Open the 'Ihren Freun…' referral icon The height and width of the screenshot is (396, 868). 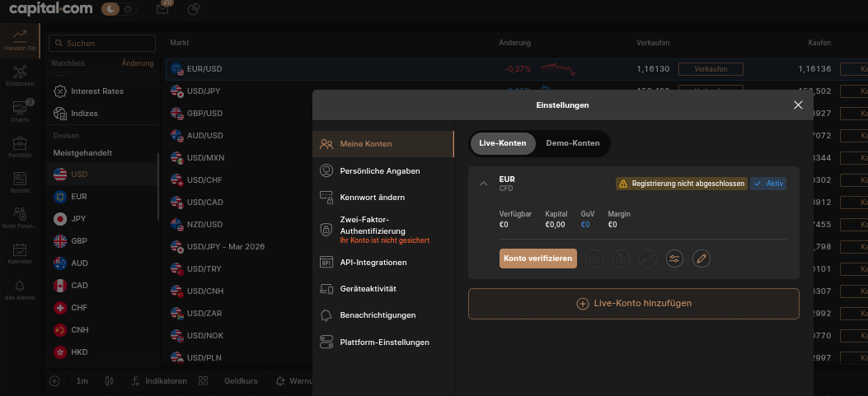(x=20, y=218)
